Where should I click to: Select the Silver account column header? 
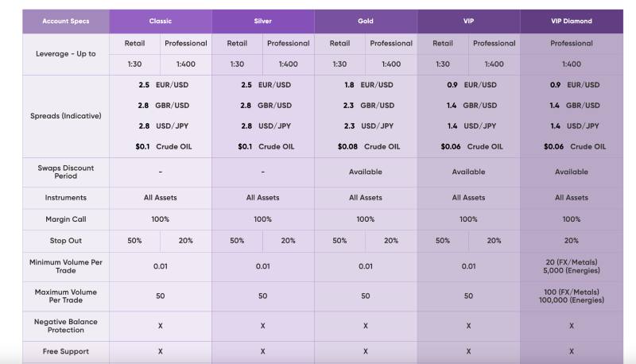click(262, 21)
